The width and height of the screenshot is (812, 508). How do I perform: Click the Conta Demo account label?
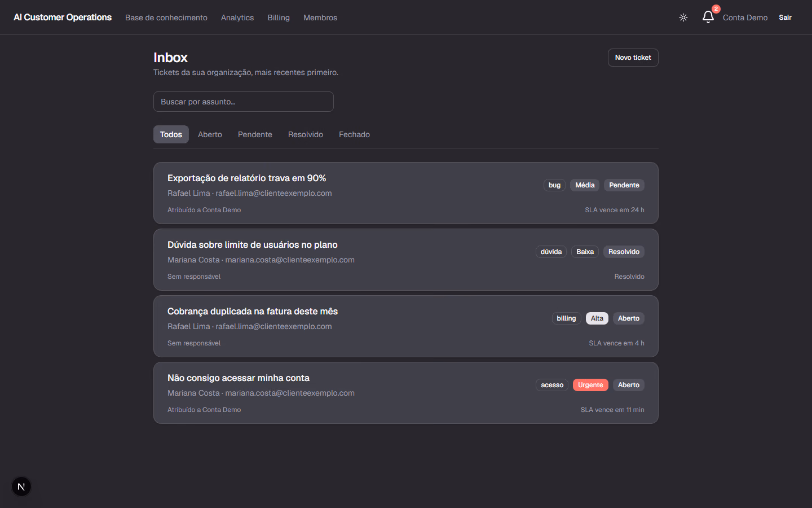pos(745,17)
